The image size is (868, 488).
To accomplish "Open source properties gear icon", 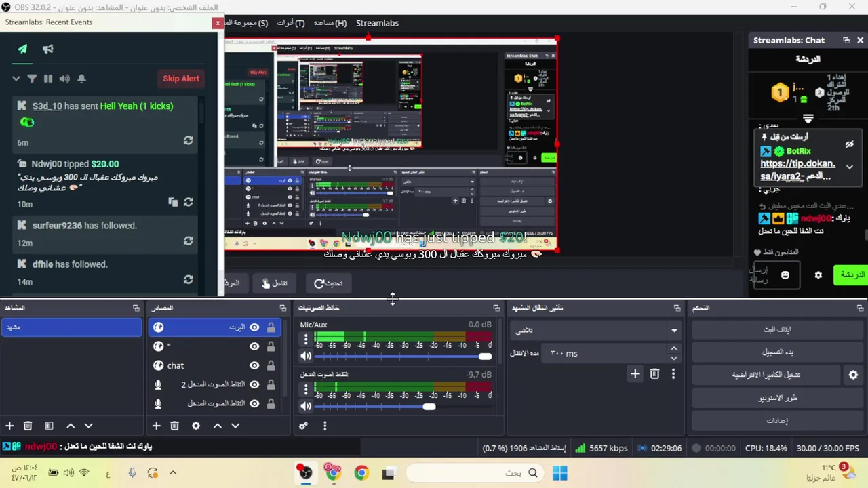I will coord(196,426).
